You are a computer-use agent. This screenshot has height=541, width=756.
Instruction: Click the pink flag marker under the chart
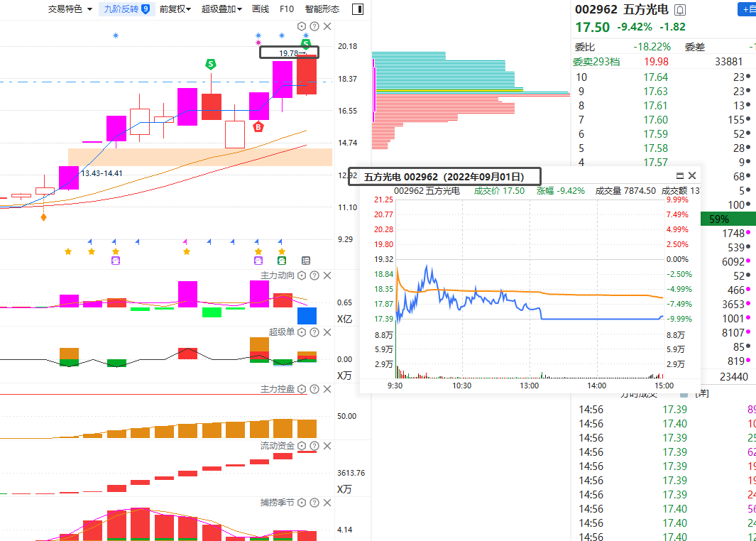point(185,241)
